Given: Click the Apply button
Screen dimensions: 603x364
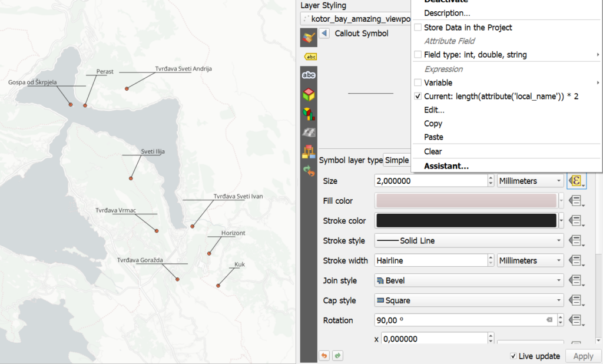Looking at the screenshot, I should click(x=583, y=356).
